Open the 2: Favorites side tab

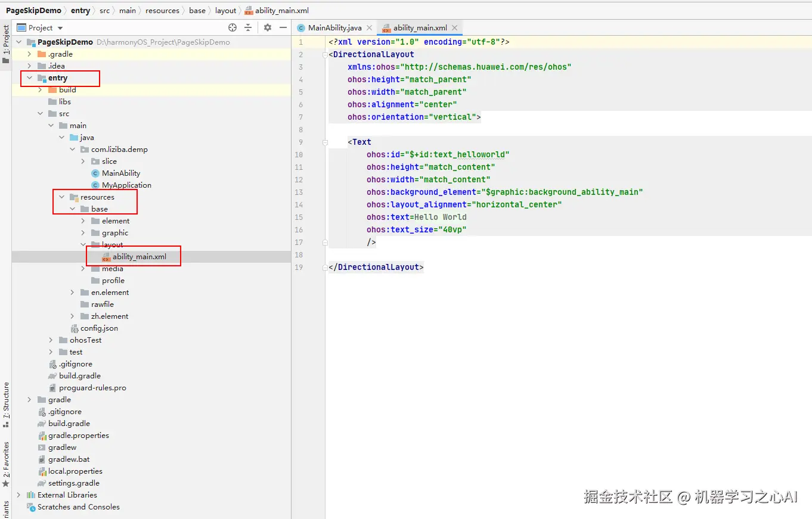click(6, 464)
